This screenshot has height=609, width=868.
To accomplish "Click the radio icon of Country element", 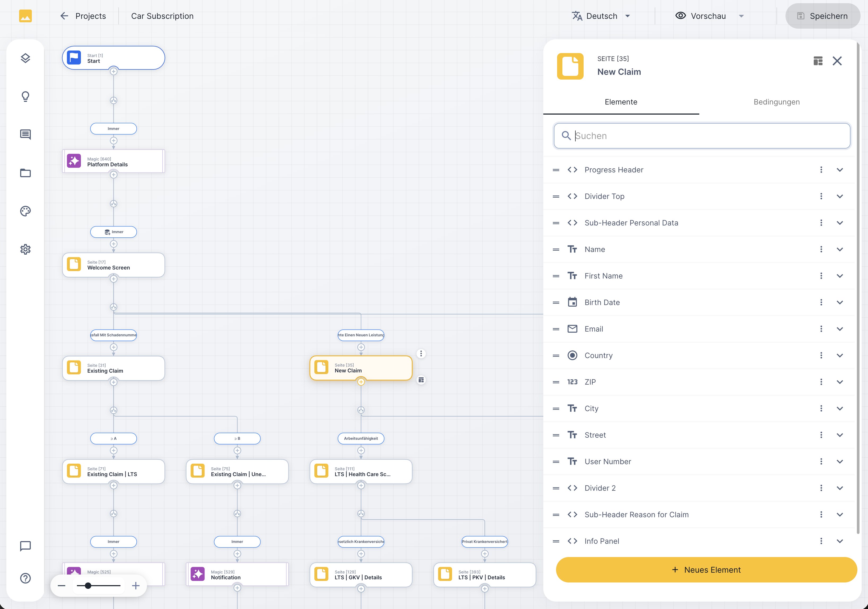I will [572, 355].
